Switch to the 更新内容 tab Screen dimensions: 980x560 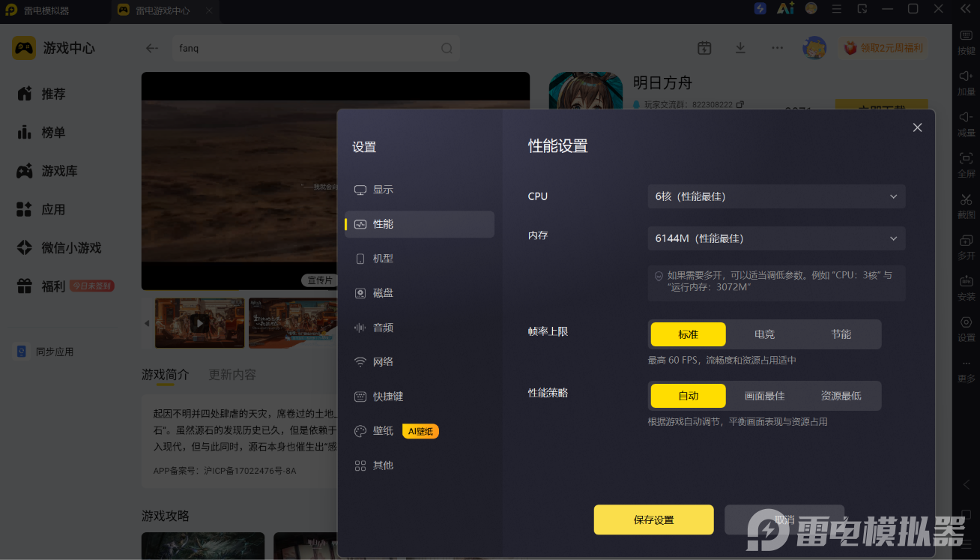tap(232, 374)
